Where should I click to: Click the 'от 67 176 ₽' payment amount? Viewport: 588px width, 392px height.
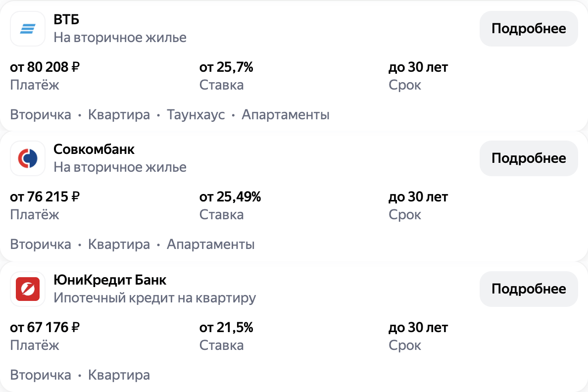click(45, 327)
